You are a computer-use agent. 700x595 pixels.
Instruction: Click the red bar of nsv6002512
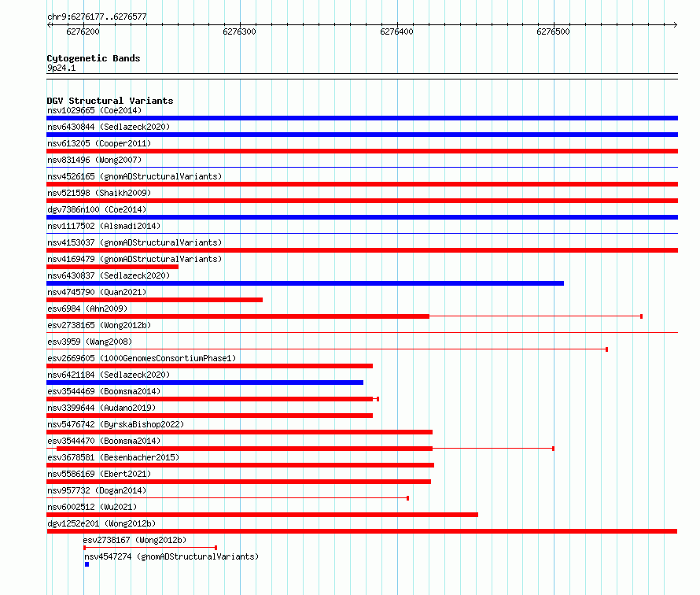(262, 515)
